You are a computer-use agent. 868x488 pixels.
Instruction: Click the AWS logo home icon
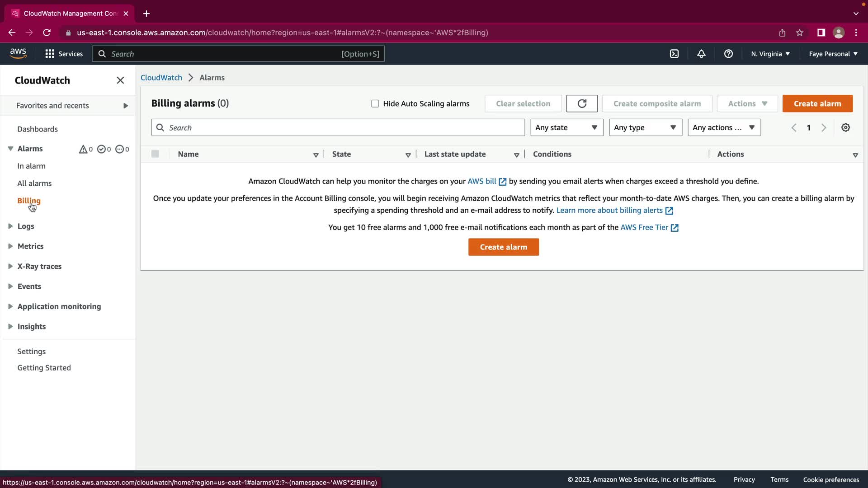(x=18, y=53)
